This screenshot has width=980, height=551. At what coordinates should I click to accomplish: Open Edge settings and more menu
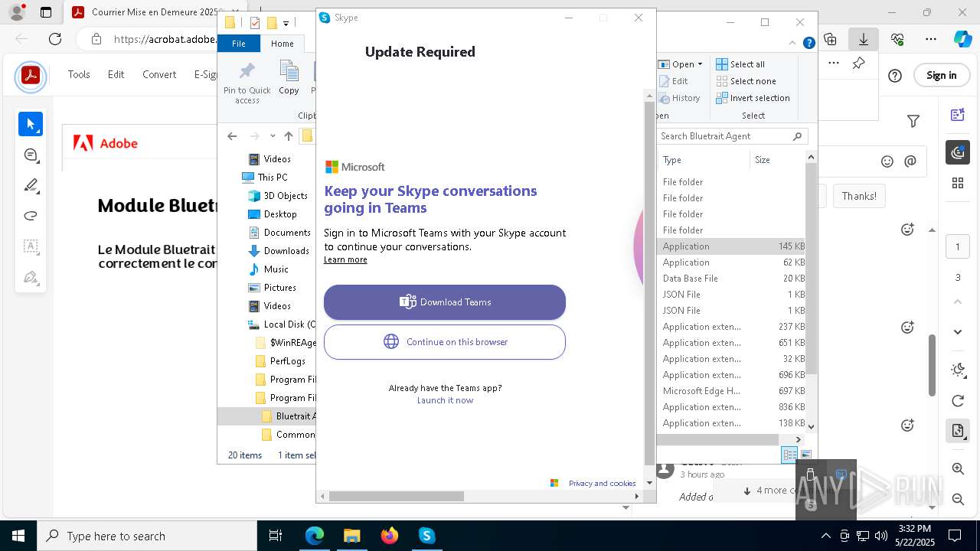[931, 39]
